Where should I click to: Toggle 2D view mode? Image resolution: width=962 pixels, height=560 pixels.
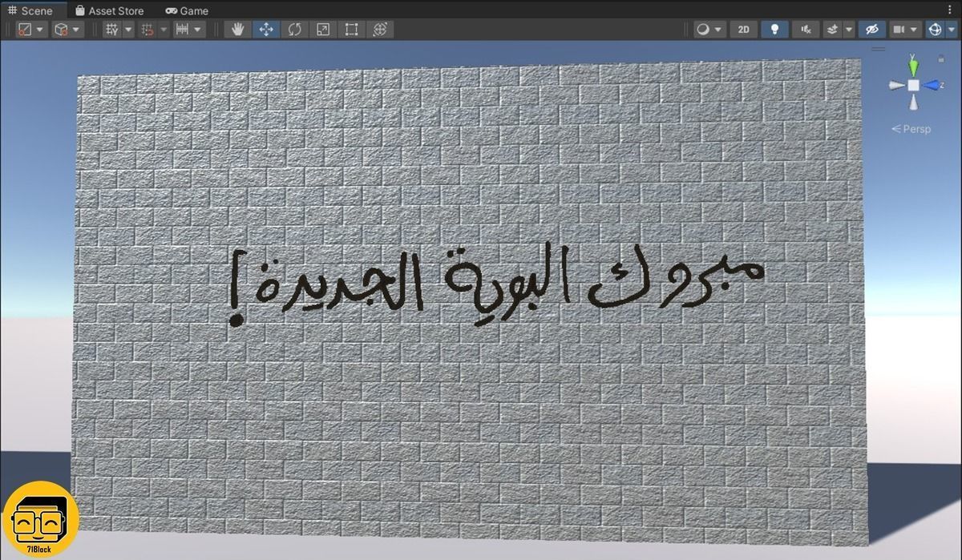(744, 30)
